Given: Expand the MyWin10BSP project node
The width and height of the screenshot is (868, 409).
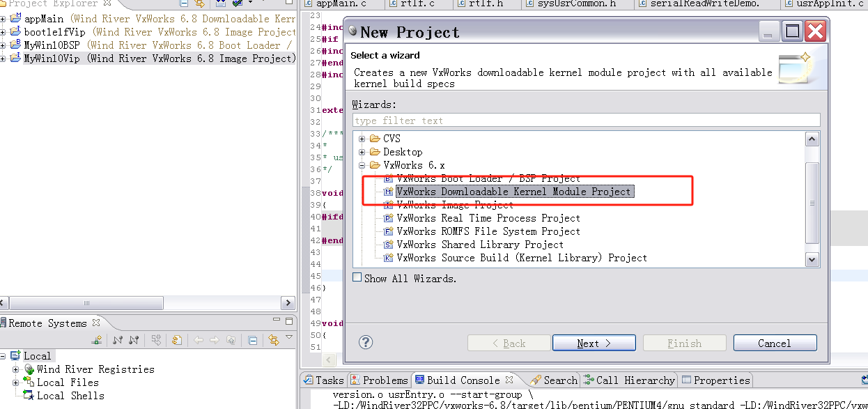Looking at the screenshot, I should [x=3, y=45].
